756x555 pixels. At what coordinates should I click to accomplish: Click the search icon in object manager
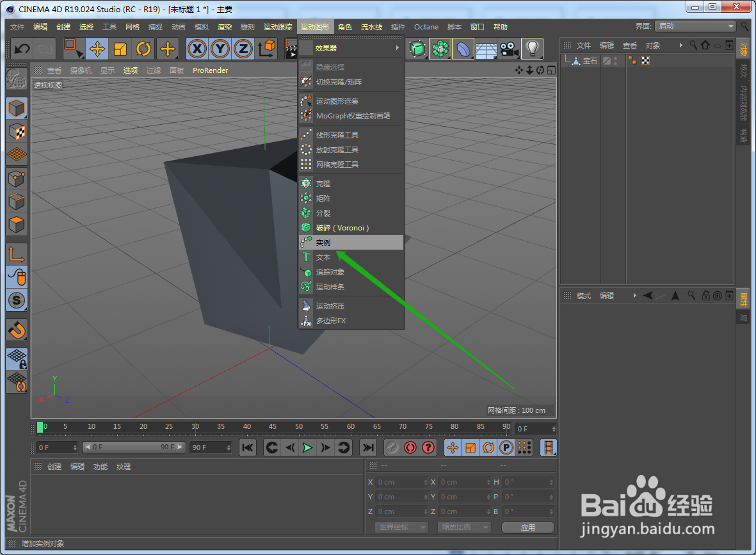pyautogui.click(x=693, y=45)
